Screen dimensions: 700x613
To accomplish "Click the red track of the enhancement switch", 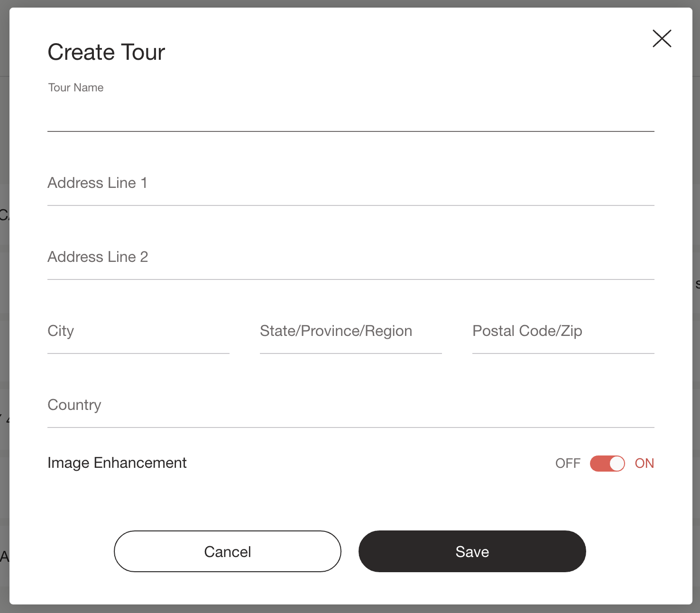I will [599, 464].
